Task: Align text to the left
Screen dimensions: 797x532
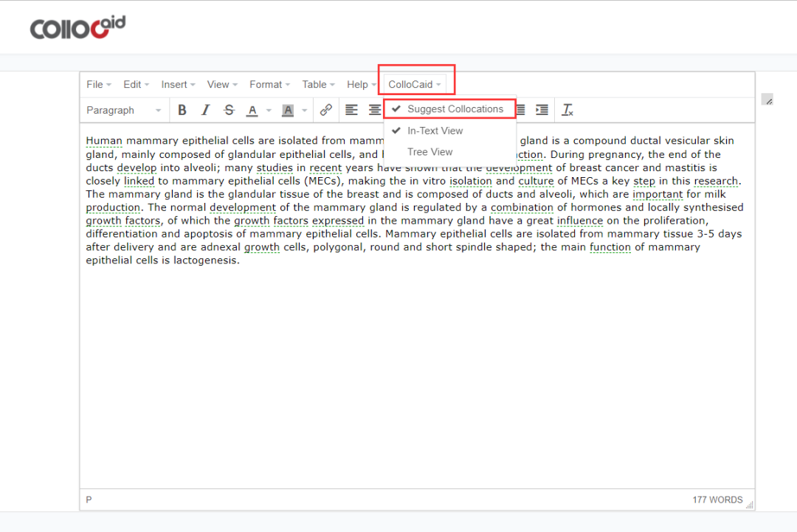Action: (x=351, y=110)
